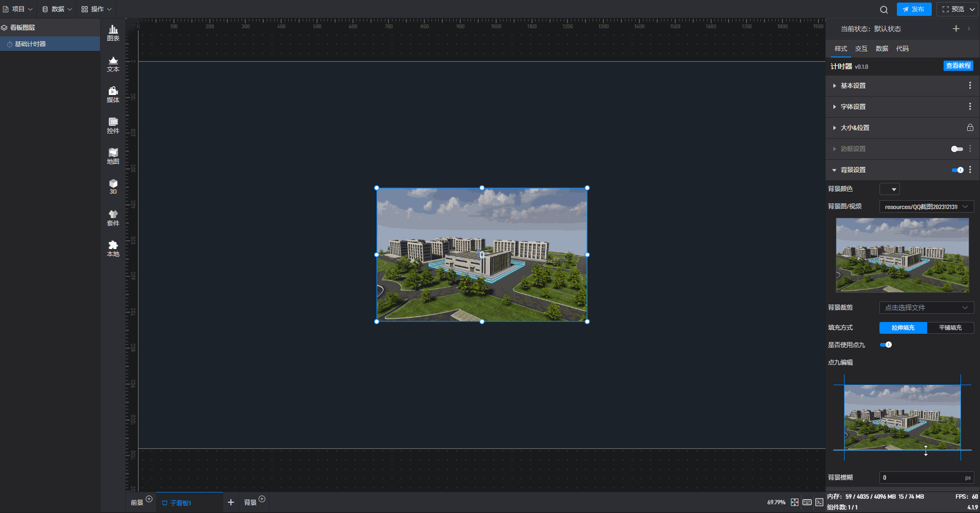
Task: Select the 文本 text component icon
Action: pyautogui.click(x=113, y=64)
